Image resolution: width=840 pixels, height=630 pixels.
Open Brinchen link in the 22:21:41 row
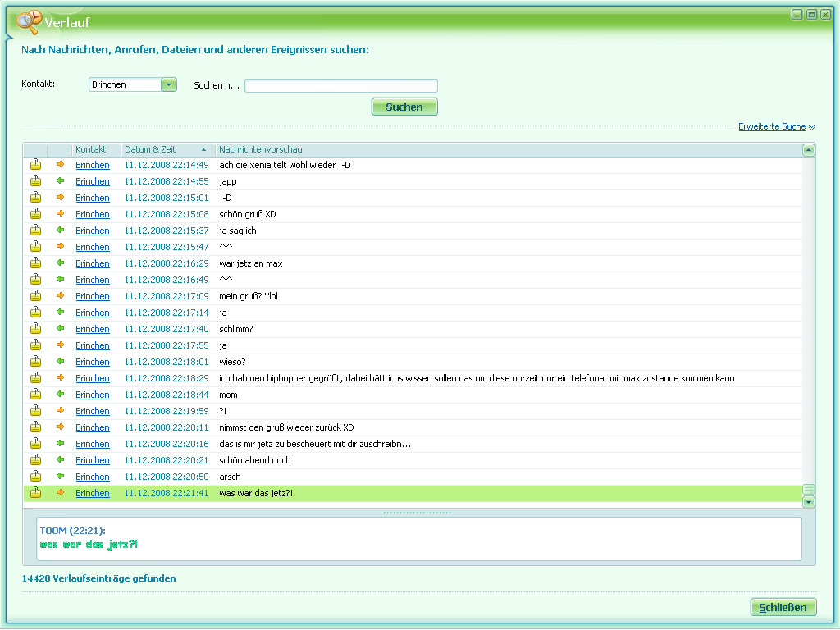click(92, 493)
